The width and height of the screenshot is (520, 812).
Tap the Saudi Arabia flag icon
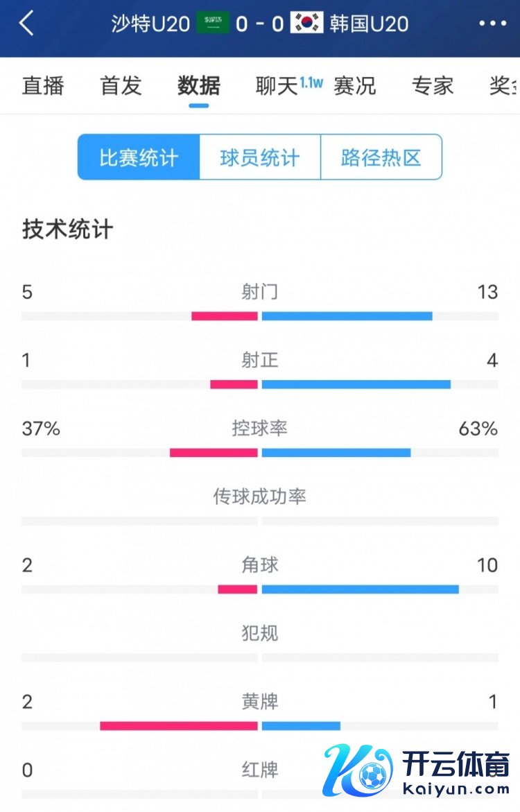click(212, 24)
